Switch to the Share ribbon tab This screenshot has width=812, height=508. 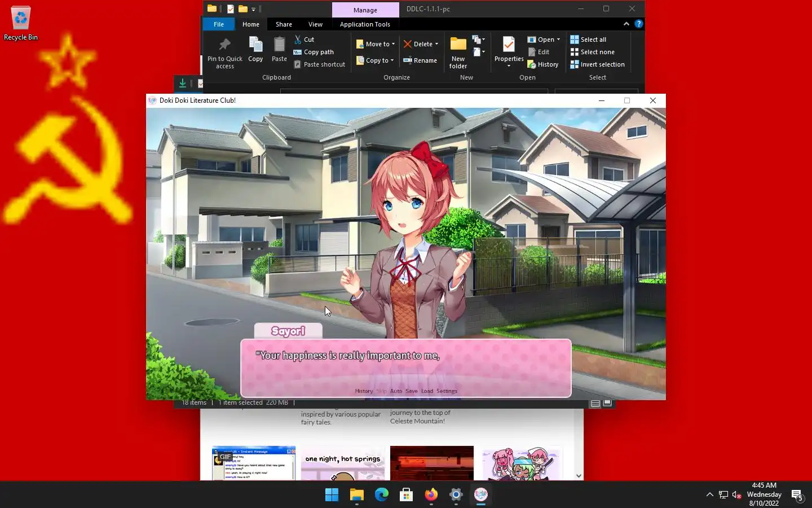[x=284, y=24]
